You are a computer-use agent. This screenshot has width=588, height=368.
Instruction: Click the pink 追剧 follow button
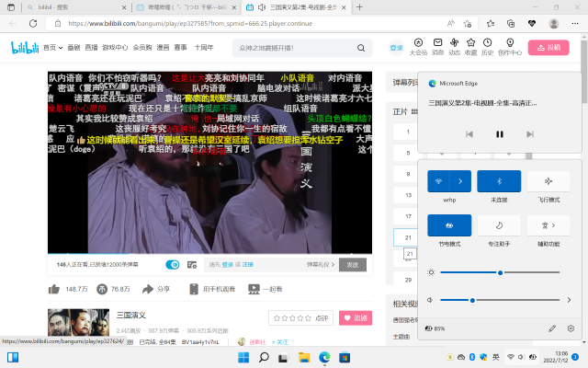point(356,318)
